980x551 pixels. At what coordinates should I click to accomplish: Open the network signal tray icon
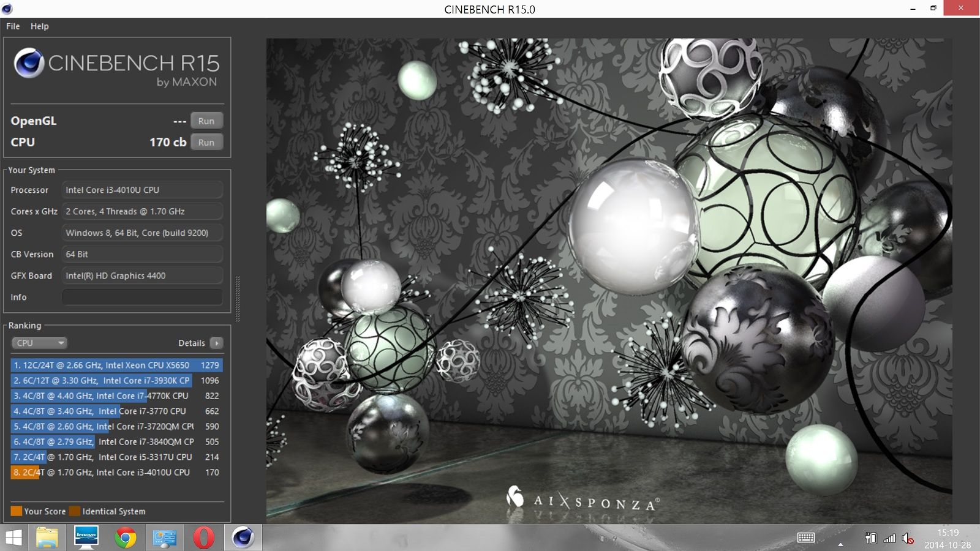(889, 538)
